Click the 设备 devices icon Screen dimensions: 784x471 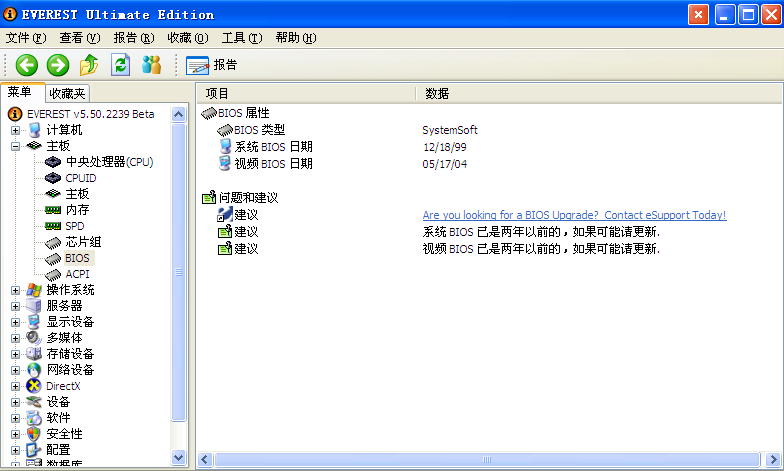coord(34,402)
